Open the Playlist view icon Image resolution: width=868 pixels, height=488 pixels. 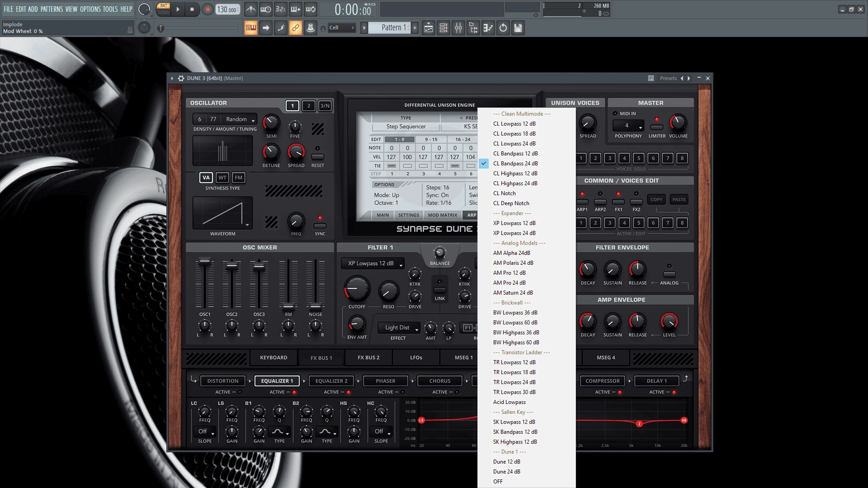pyautogui.click(x=429, y=28)
